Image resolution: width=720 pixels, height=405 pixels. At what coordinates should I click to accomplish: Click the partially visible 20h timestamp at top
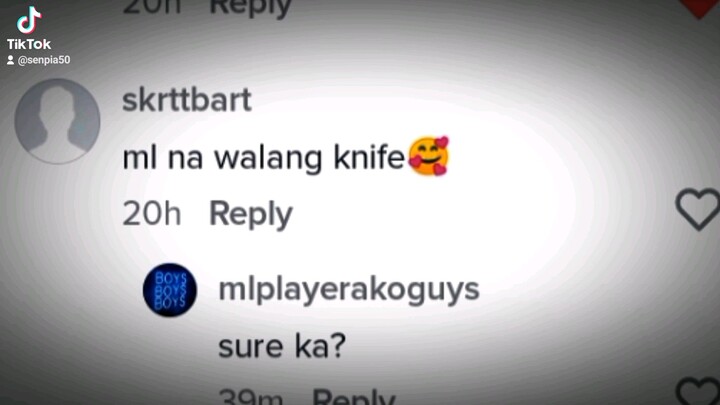pyautogui.click(x=152, y=7)
